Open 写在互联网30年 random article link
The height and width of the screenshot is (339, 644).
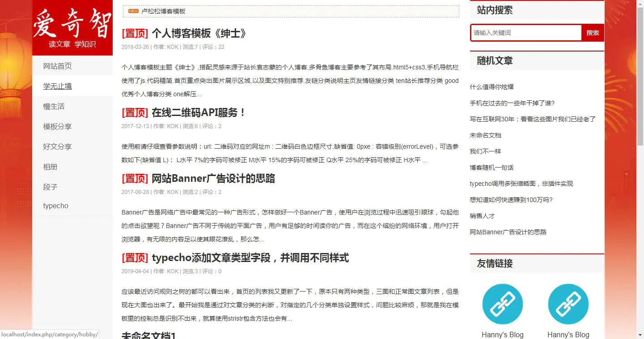pyautogui.click(x=532, y=119)
